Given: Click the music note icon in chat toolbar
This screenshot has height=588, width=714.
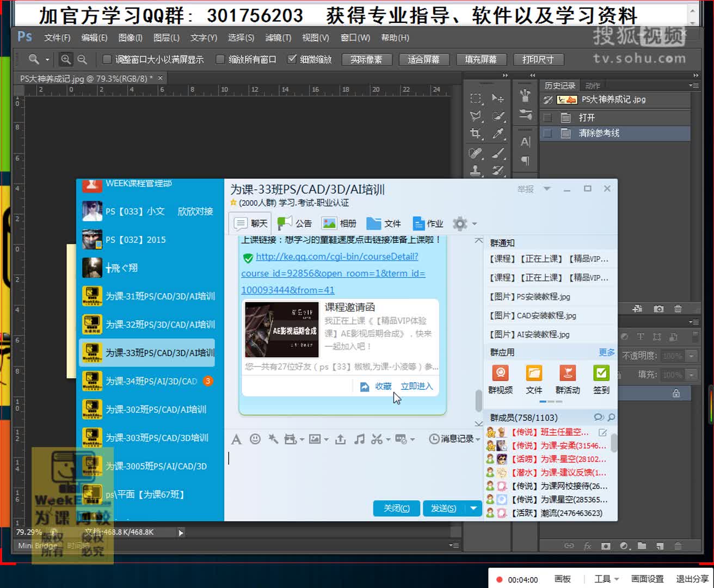Looking at the screenshot, I should tap(359, 439).
